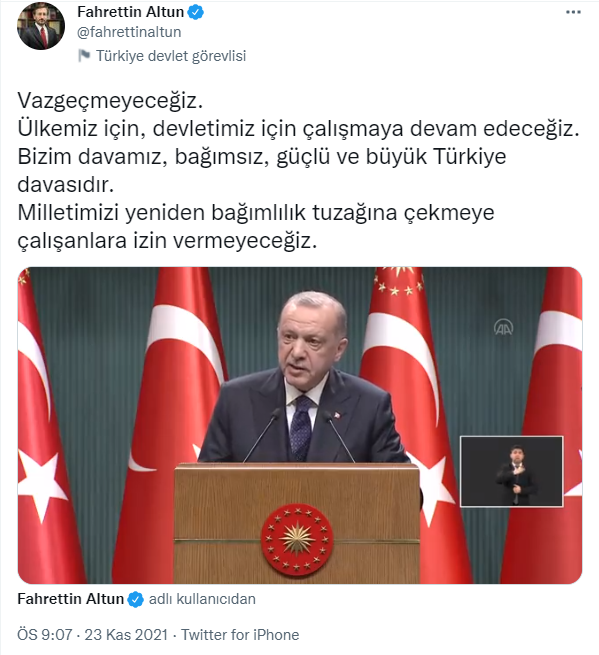Open Fahrettin Altun video source attribution
The width and height of the screenshot is (599, 655).
click(x=71, y=599)
